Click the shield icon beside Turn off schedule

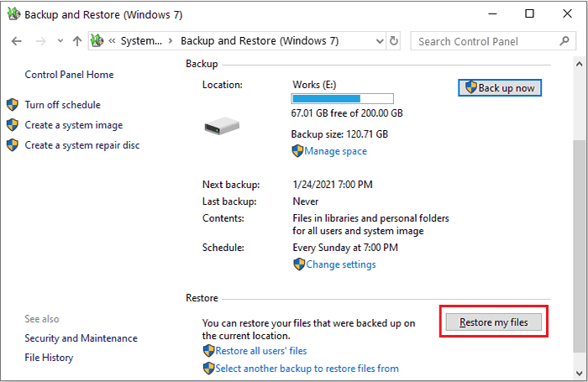tap(13, 105)
